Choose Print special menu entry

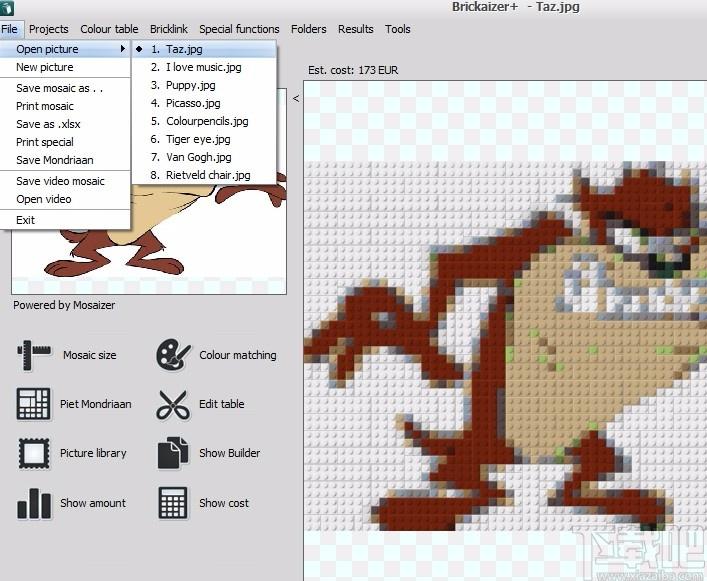pyautogui.click(x=65, y=142)
